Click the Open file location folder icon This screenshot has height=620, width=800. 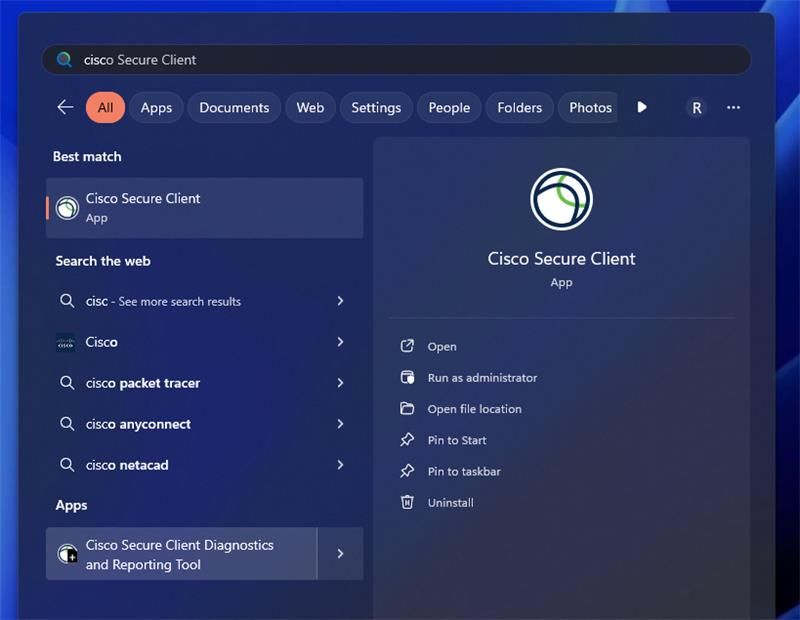click(x=407, y=409)
